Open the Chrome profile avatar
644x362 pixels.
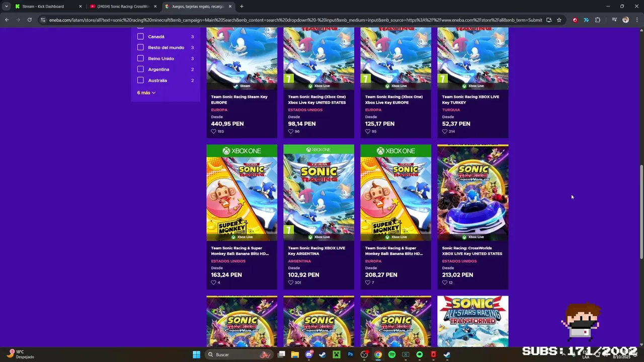coord(625,20)
